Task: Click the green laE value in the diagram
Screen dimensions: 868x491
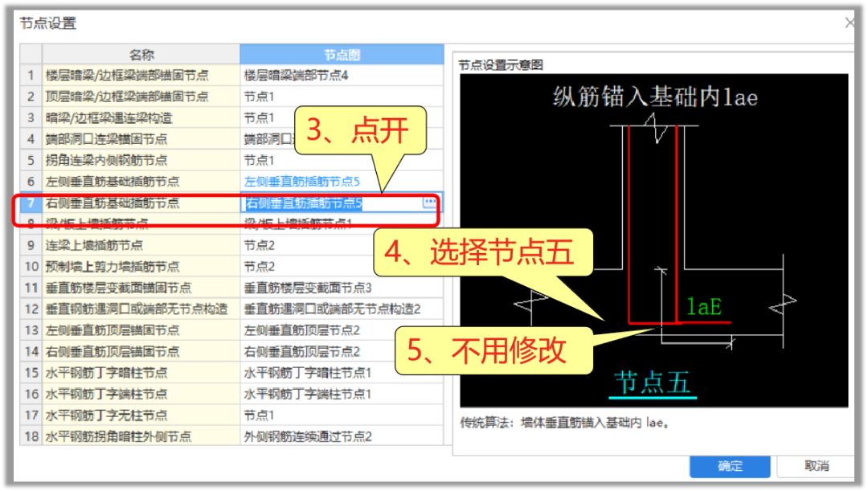Action: pyautogui.click(x=703, y=306)
